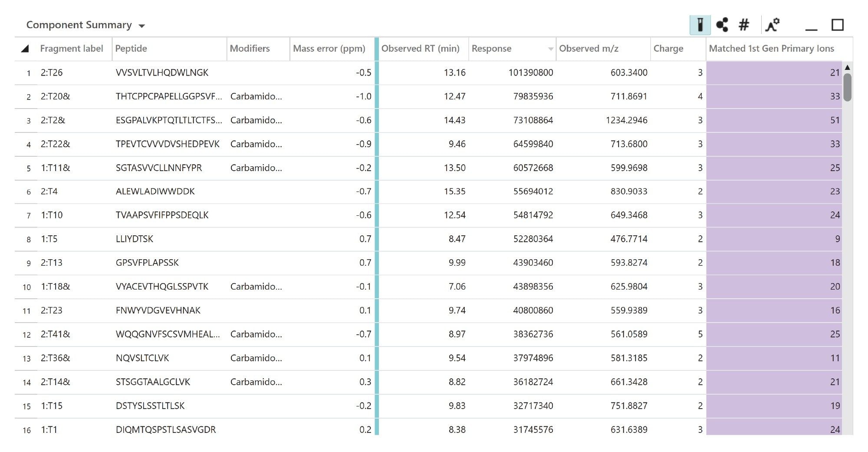Select peptide ALEWLADIWWDDK

(155, 191)
